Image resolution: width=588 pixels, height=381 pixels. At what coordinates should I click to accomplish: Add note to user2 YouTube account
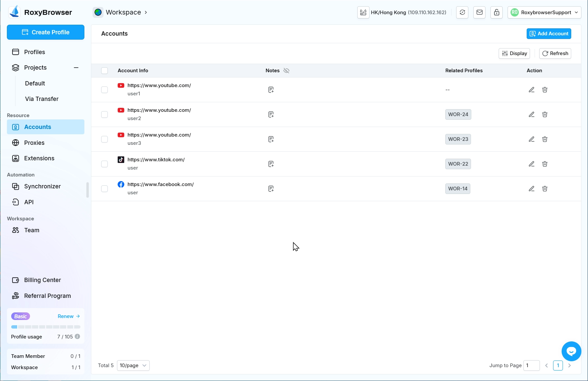[271, 114]
